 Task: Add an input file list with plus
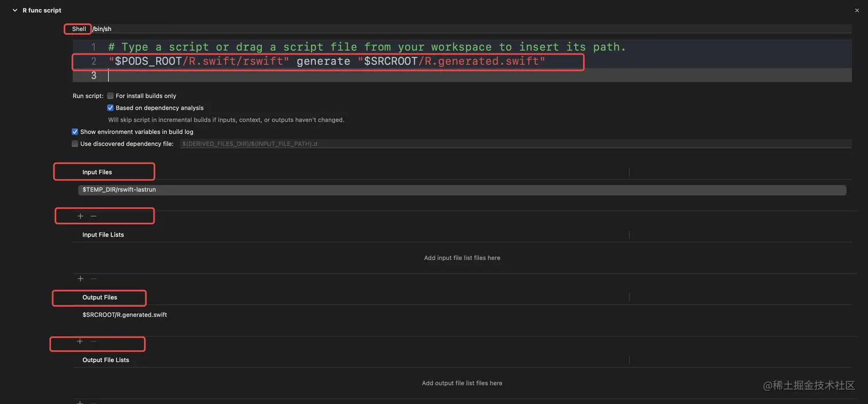[x=80, y=279]
